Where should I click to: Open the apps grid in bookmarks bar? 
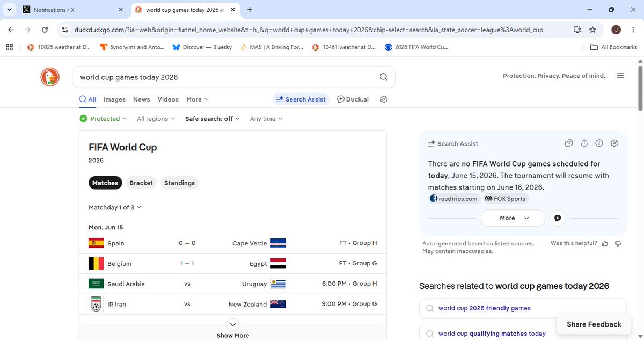click(x=9, y=47)
